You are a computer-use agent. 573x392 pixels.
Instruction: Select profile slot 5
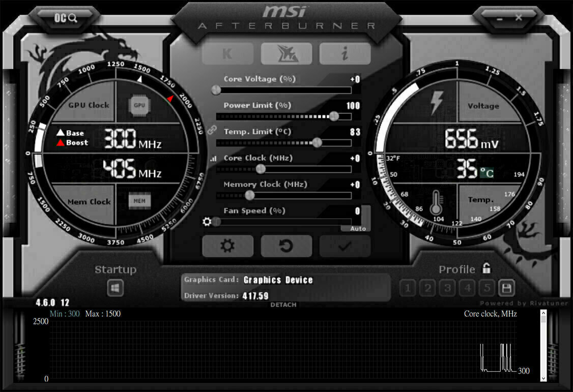pos(487,288)
